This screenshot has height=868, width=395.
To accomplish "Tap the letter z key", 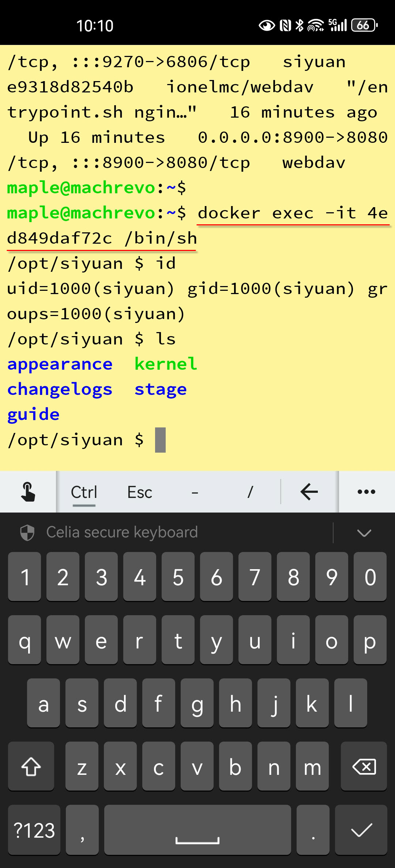I will tap(82, 766).
